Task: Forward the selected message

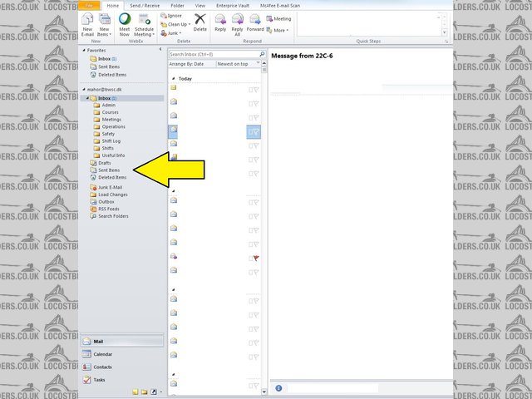Action: pyautogui.click(x=255, y=22)
